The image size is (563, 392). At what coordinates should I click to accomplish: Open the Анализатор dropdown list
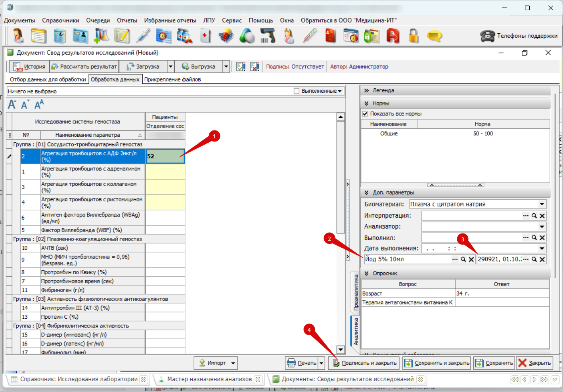[x=542, y=227]
